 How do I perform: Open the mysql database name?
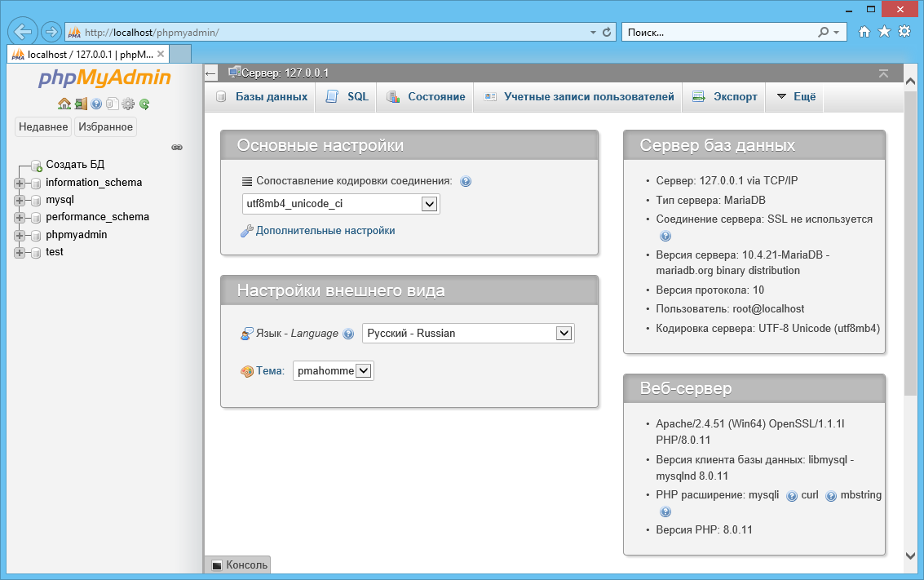(x=60, y=200)
